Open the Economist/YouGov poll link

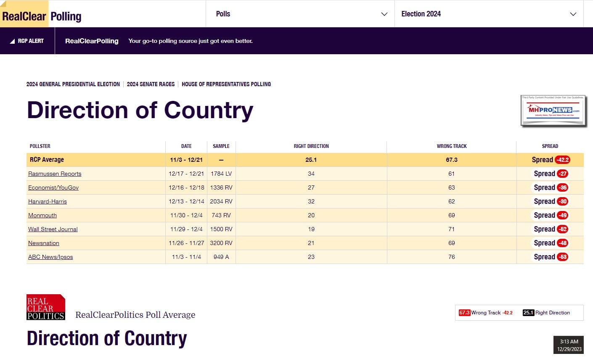pos(53,187)
